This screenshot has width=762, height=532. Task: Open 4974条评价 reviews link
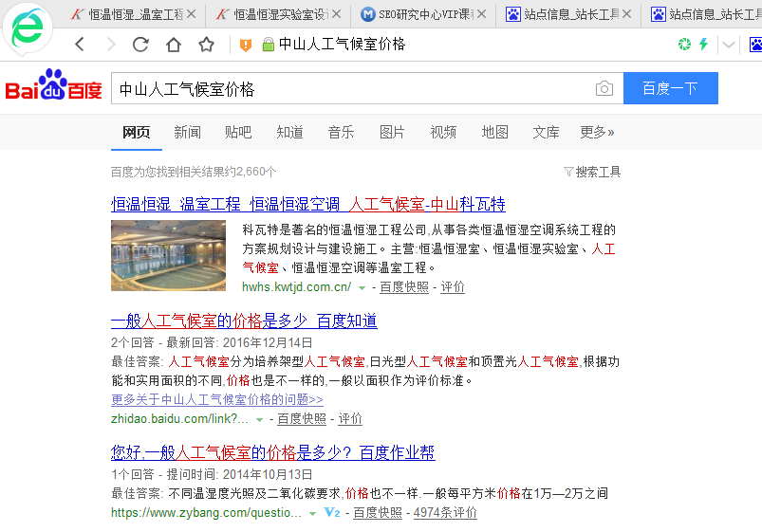445,513
